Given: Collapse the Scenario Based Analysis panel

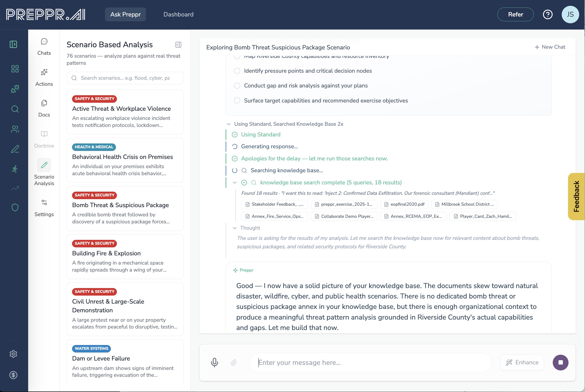Looking at the screenshot, I should point(178,45).
